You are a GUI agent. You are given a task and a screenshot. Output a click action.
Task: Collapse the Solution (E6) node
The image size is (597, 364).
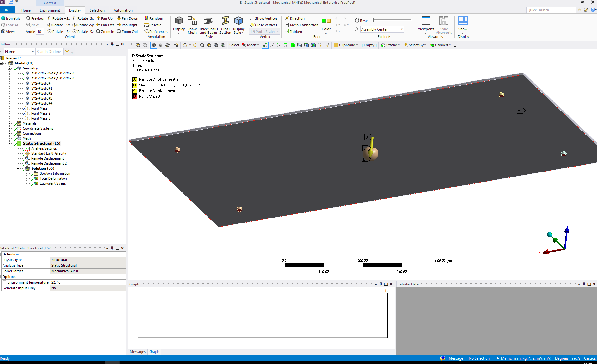click(18, 168)
